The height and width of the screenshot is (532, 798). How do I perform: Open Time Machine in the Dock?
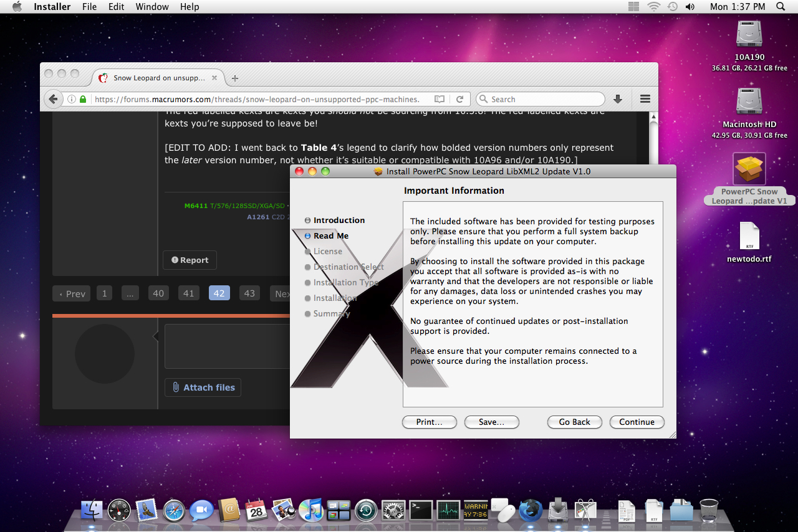click(x=366, y=510)
